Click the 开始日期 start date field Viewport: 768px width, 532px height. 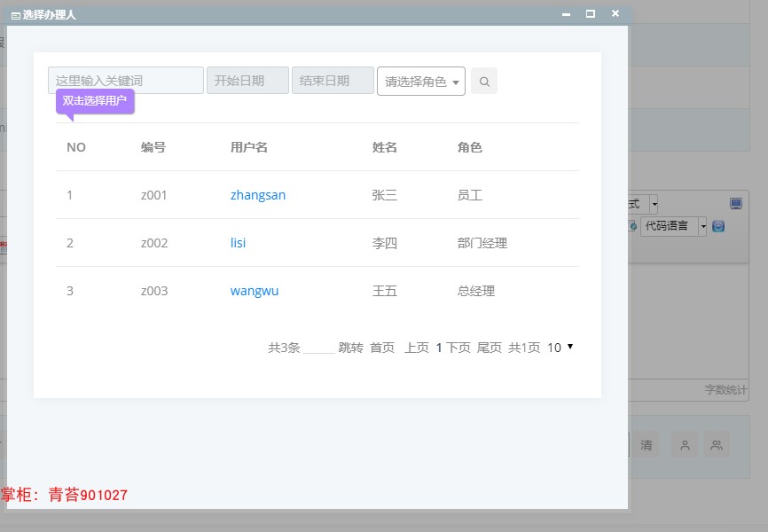click(247, 80)
